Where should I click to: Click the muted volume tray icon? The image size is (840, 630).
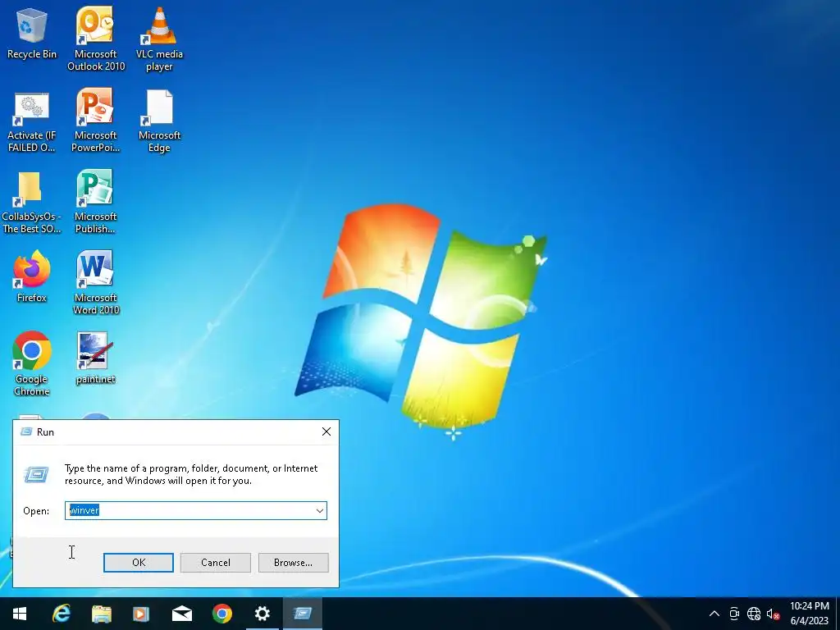773,614
